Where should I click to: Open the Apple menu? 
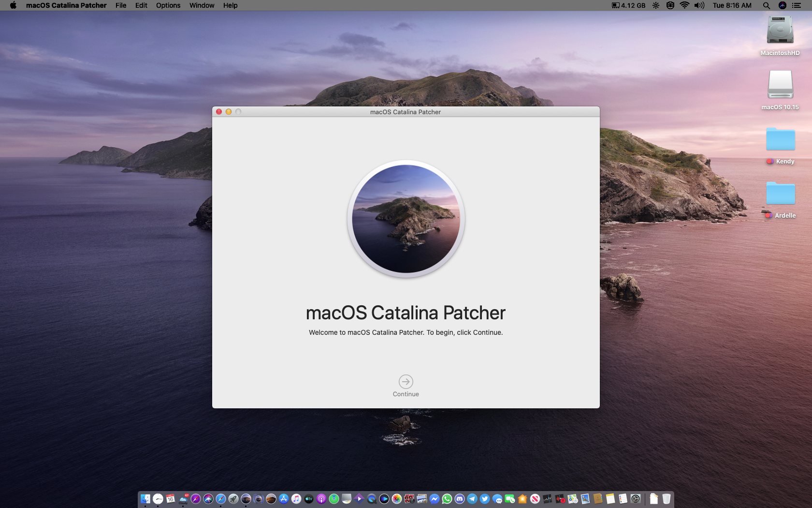click(13, 5)
